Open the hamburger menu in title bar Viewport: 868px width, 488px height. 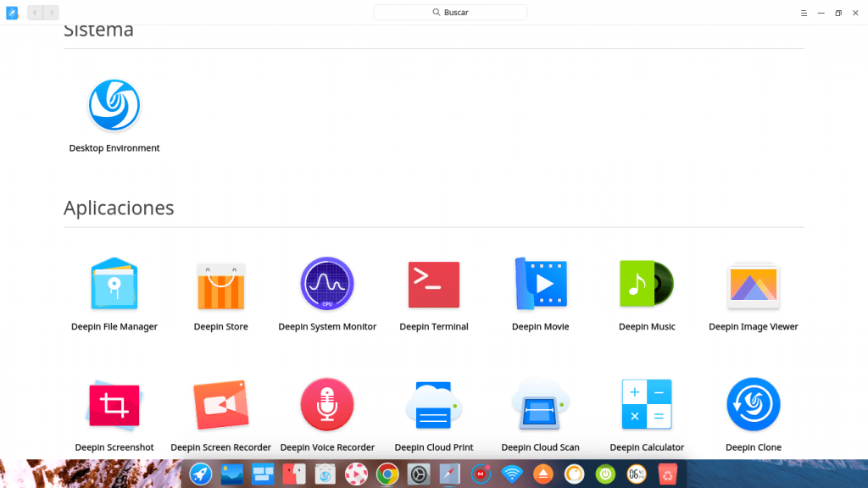(804, 13)
